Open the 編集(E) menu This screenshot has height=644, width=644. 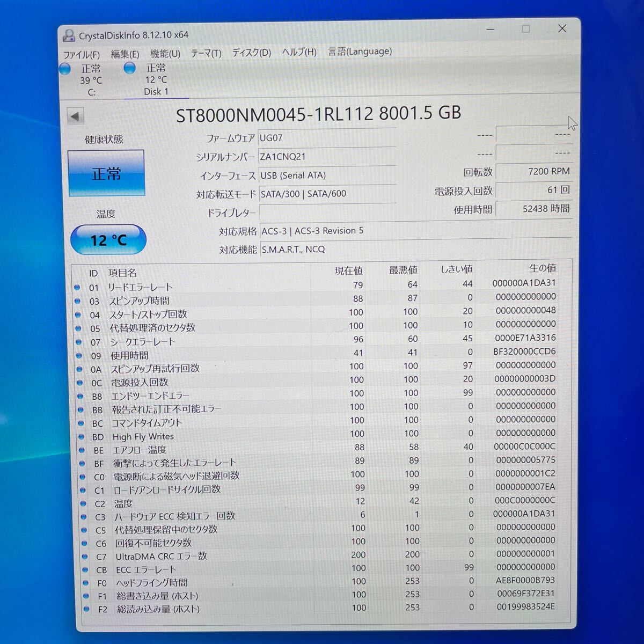[x=125, y=54]
